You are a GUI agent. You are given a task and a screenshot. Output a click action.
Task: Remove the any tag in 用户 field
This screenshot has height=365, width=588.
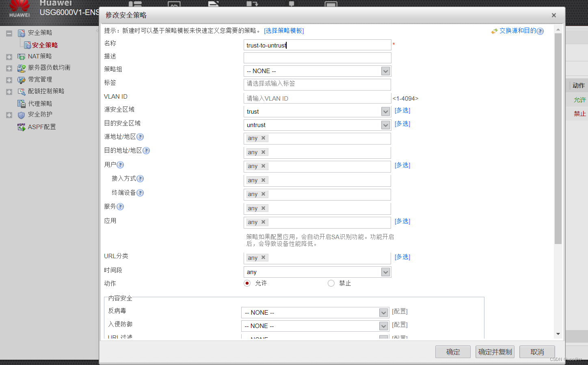[x=263, y=166]
